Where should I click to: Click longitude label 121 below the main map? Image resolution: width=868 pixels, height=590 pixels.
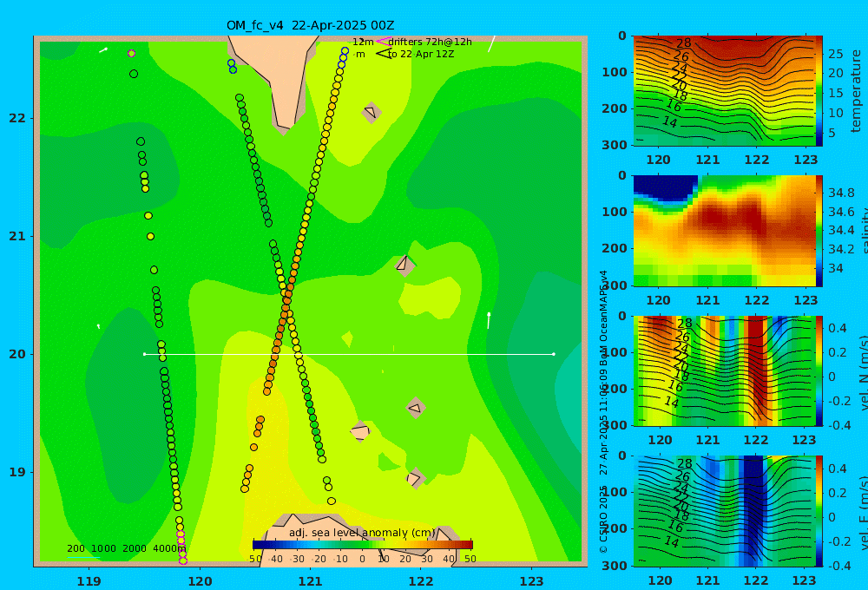click(x=311, y=581)
